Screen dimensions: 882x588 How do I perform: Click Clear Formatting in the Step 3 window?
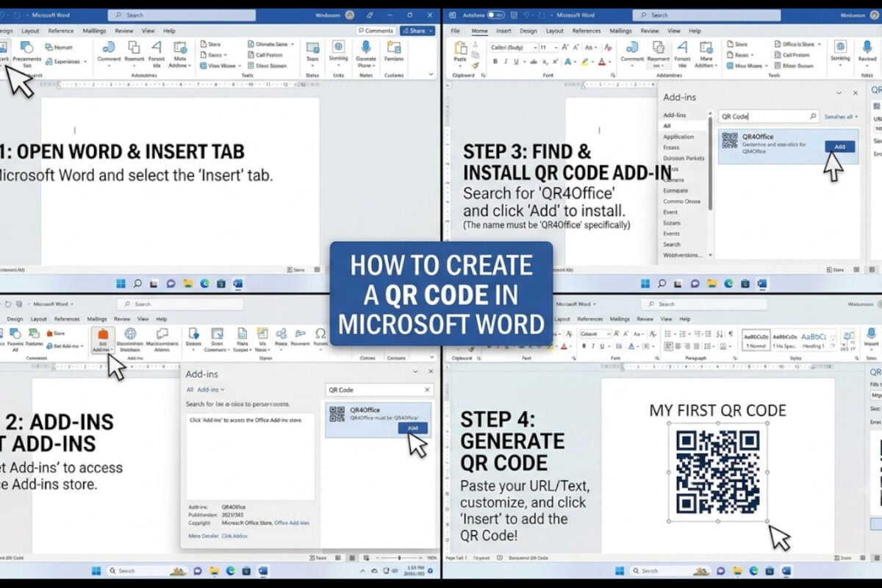click(x=608, y=47)
